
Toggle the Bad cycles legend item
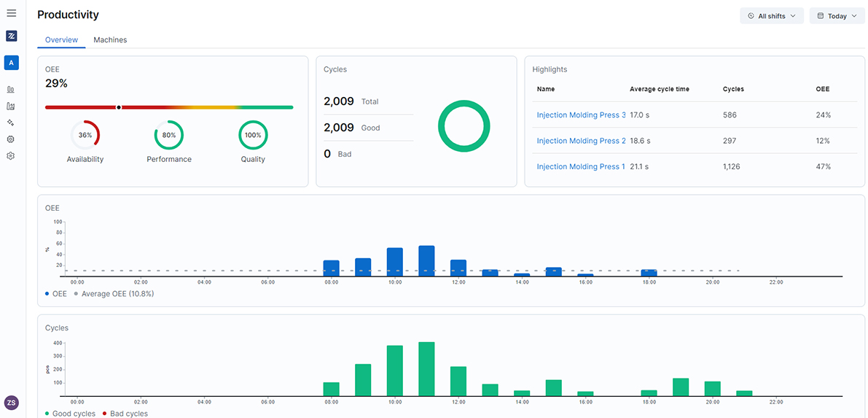point(125,414)
